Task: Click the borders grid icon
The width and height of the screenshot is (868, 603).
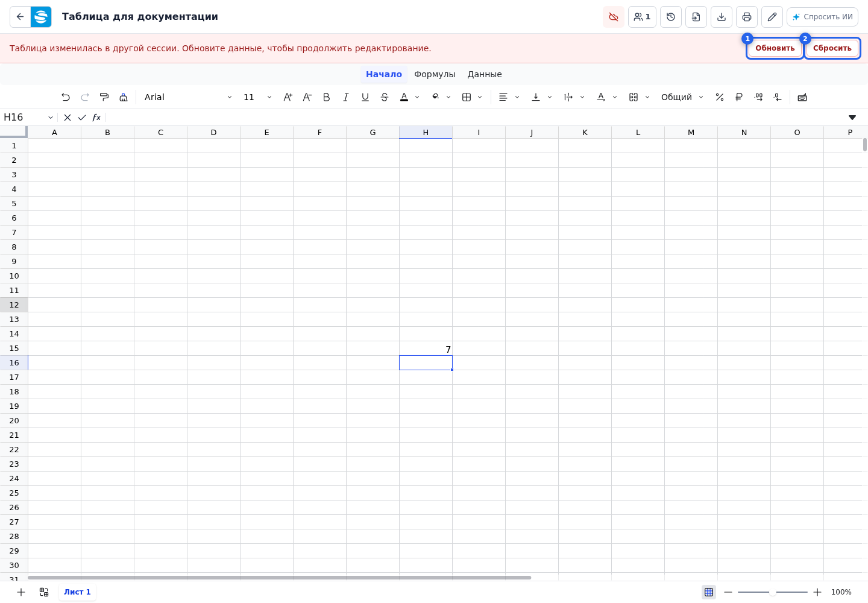Action: tap(467, 97)
